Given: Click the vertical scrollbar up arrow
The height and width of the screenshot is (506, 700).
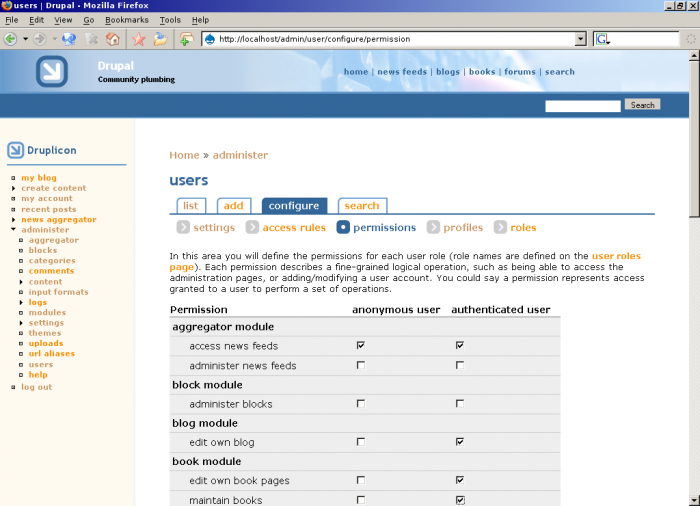Looking at the screenshot, I should pyautogui.click(x=694, y=56).
